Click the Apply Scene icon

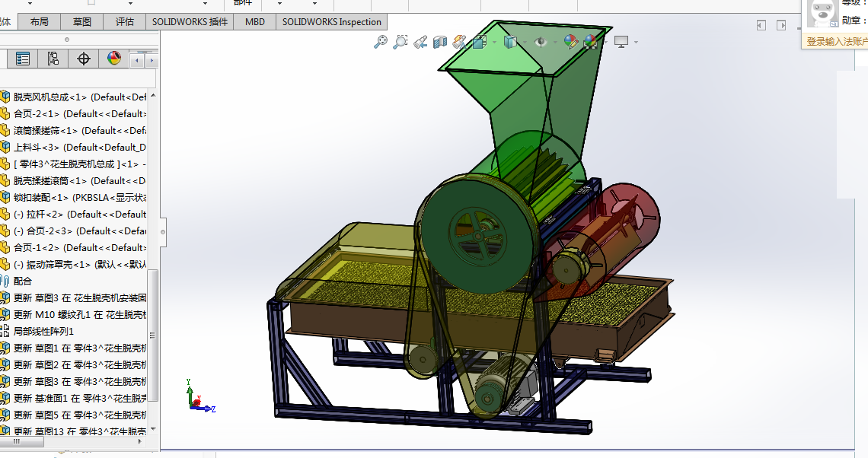point(591,42)
